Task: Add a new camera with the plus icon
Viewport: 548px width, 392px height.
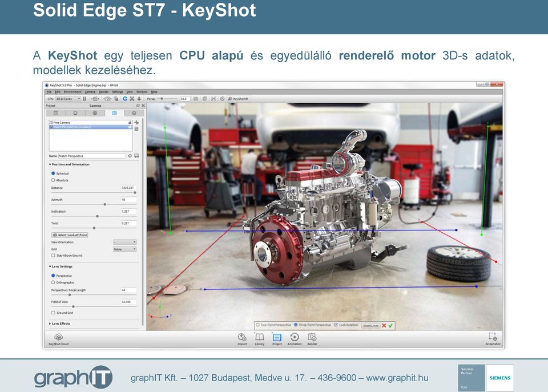Action: (x=136, y=123)
